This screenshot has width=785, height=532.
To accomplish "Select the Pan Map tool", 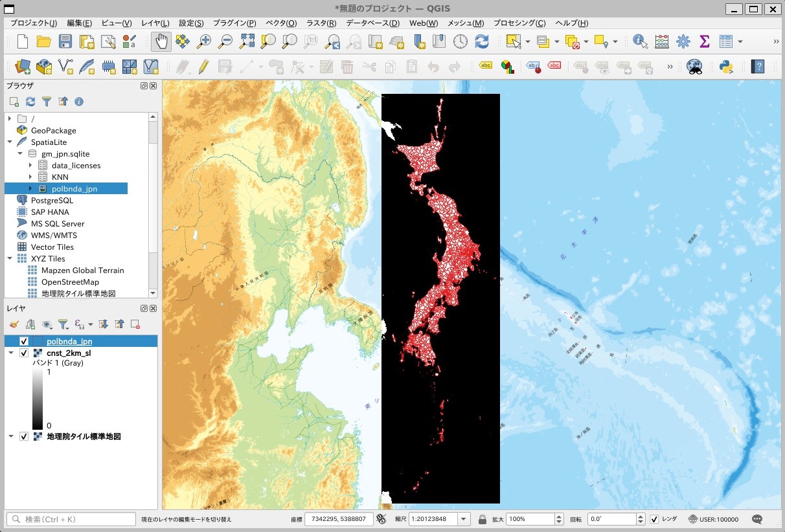I will pos(161,40).
